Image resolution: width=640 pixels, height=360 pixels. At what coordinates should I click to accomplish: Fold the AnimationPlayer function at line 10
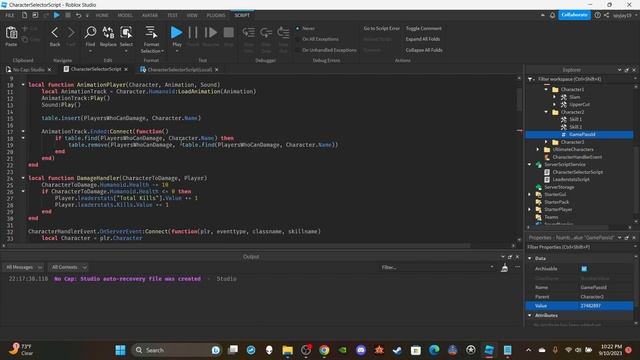pyautogui.click(x=23, y=85)
